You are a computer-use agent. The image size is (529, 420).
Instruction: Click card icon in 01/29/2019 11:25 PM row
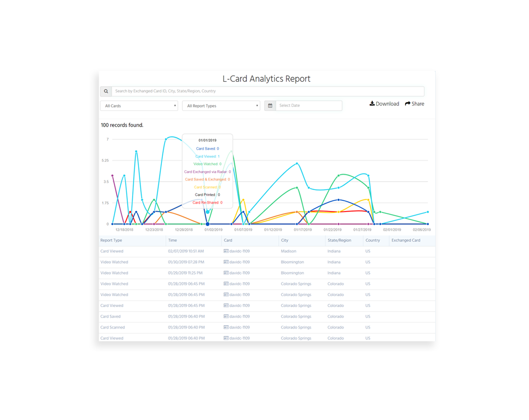[x=226, y=273]
